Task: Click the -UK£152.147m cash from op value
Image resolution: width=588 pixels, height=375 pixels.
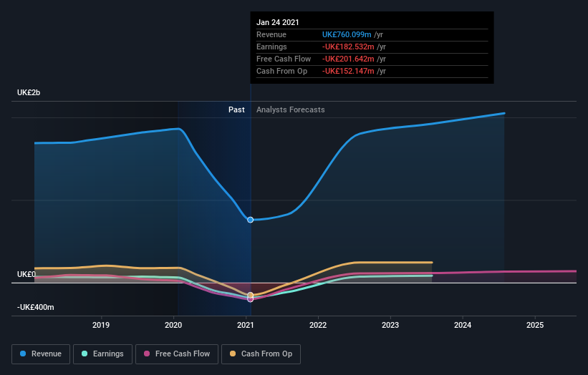Action: [x=348, y=71]
